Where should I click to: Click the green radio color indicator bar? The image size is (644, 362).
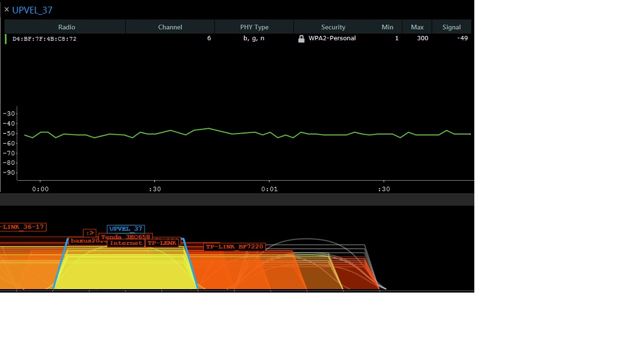click(6, 39)
